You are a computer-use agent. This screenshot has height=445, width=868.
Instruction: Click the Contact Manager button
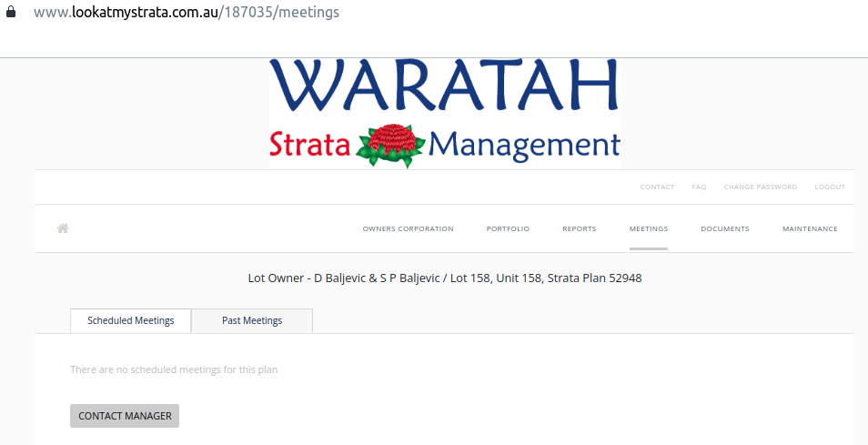pos(125,416)
